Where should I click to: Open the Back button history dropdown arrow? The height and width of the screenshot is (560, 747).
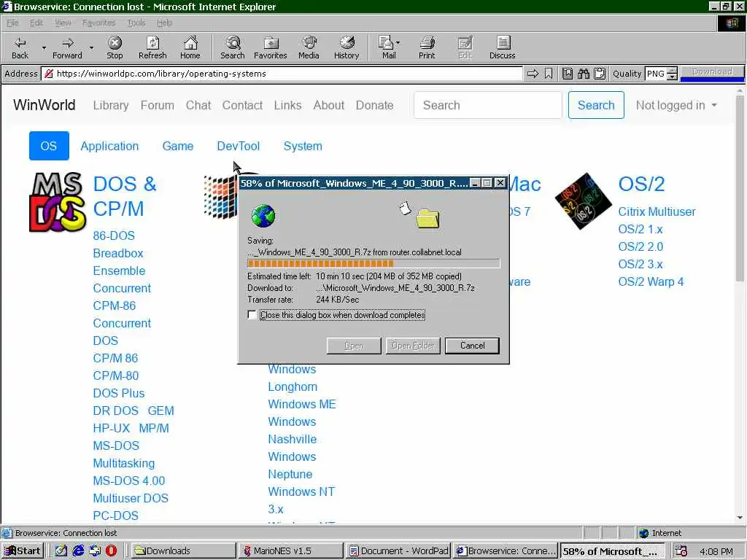click(x=44, y=47)
